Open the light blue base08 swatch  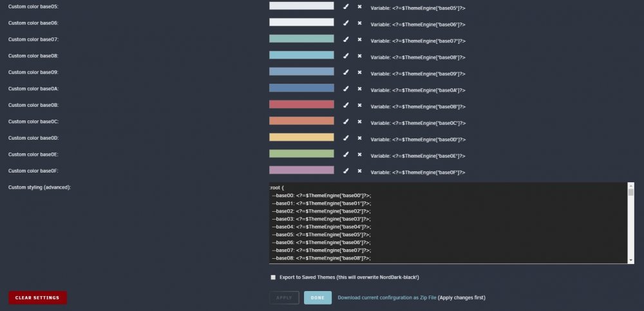[301, 55]
